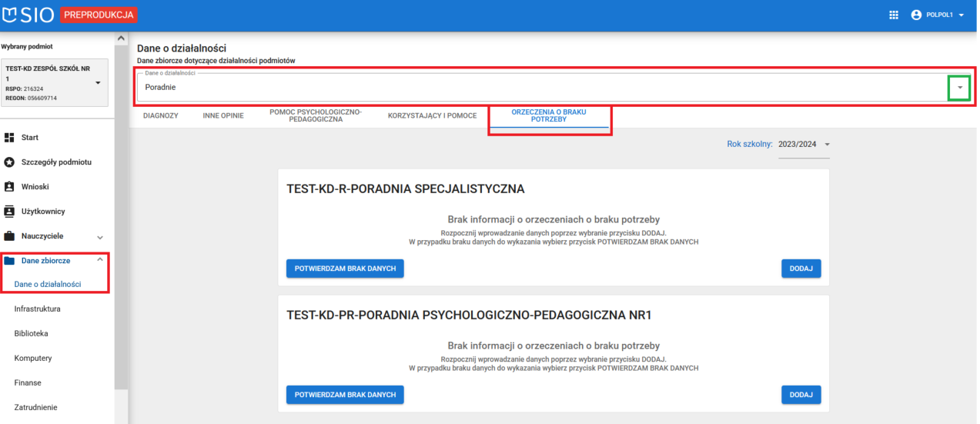
Task: Click the Dane zbiorcze folder icon
Action: 9,261
